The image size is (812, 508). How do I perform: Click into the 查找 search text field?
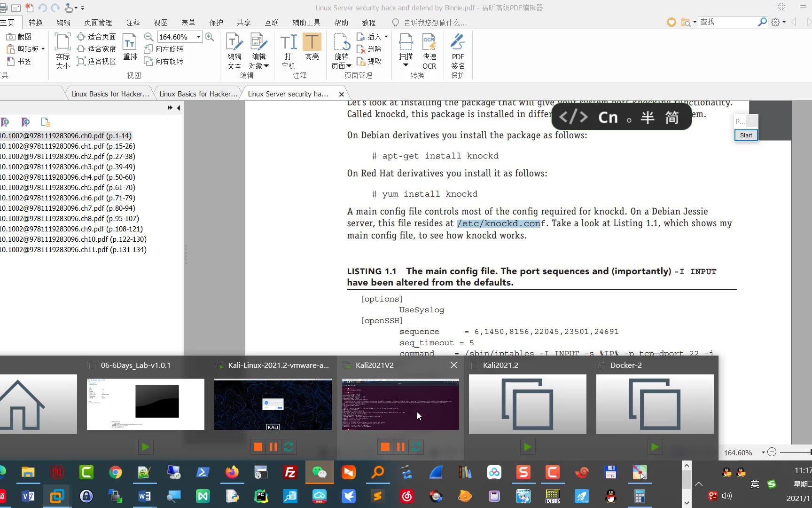pos(727,22)
